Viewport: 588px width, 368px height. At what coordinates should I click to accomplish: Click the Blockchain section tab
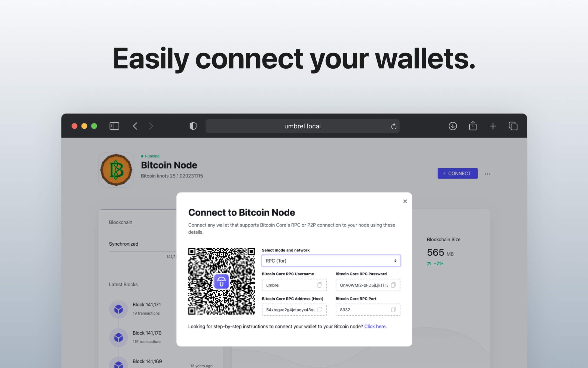(x=120, y=222)
